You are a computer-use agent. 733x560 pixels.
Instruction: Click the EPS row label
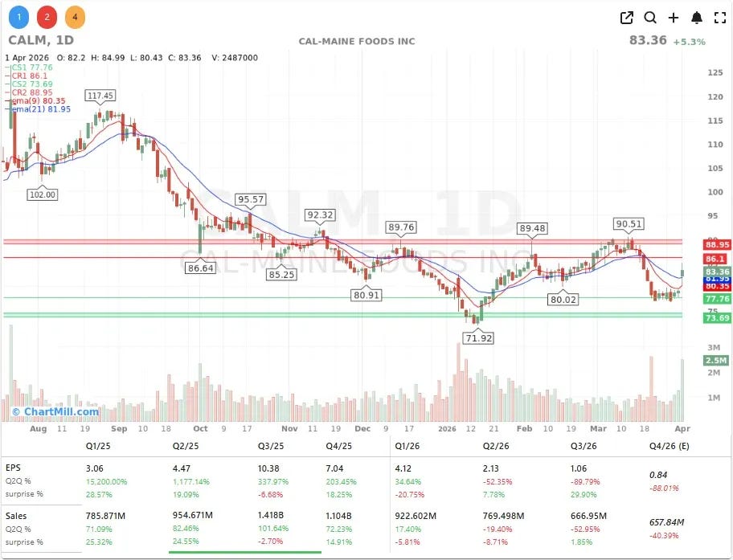(13, 468)
